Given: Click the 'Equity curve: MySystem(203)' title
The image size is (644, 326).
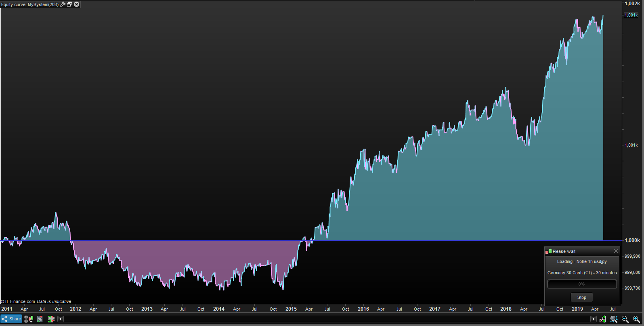Looking at the screenshot, I should (x=29, y=4).
